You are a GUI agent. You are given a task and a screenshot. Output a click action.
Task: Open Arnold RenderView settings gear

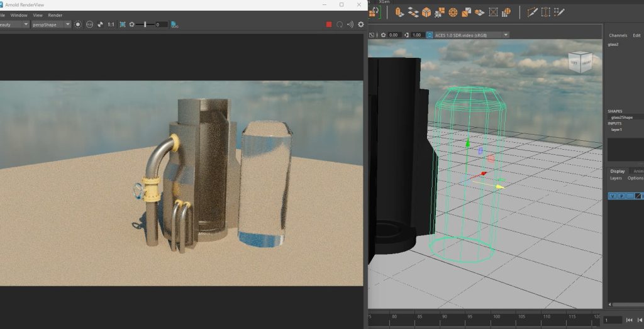point(360,25)
